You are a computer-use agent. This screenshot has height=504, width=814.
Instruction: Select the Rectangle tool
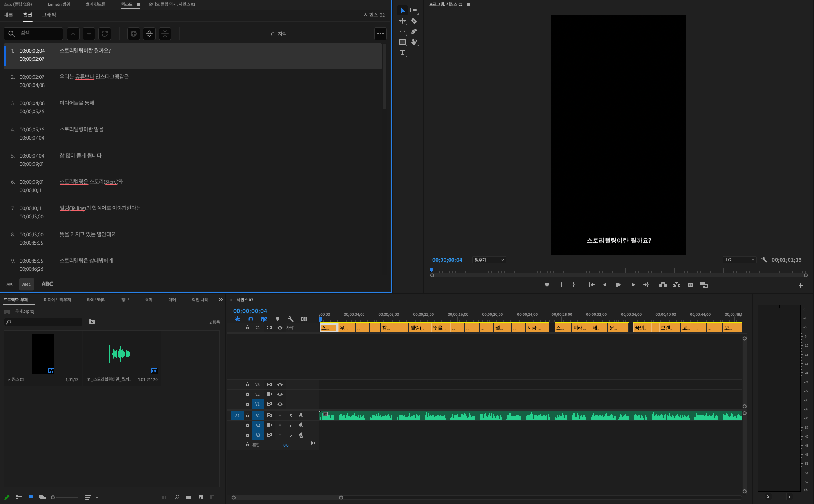click(x=402, y=42)
